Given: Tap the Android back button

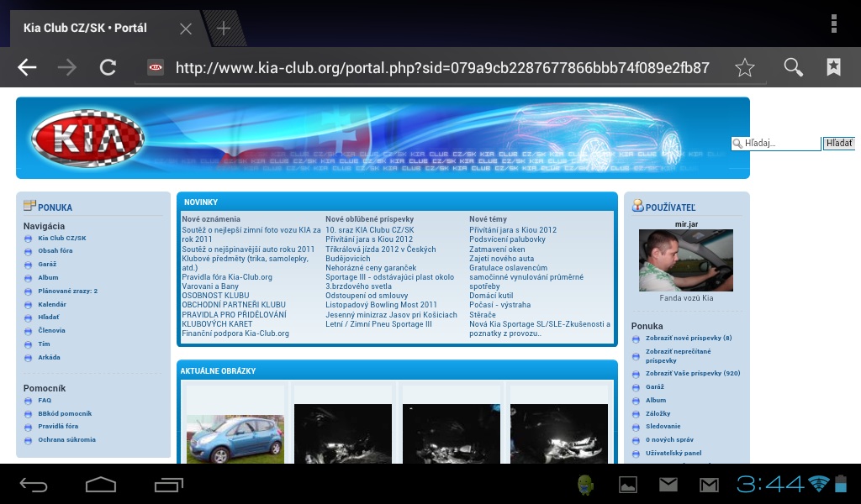Looking at the screenshot, I should (34, 485).
